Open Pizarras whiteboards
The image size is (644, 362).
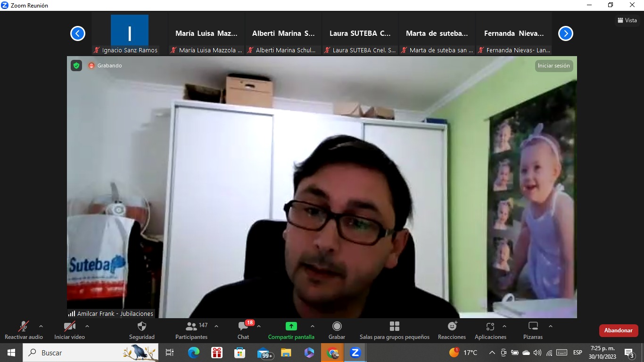pos(533,327)
